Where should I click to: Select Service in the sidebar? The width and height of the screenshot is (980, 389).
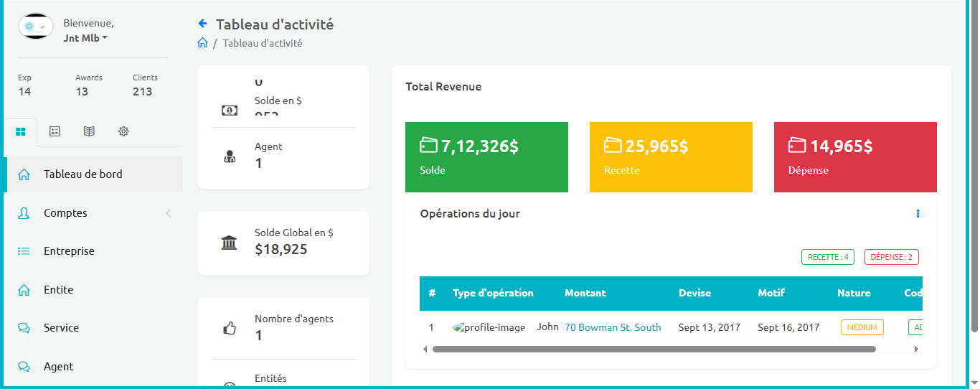coord(61,328)
